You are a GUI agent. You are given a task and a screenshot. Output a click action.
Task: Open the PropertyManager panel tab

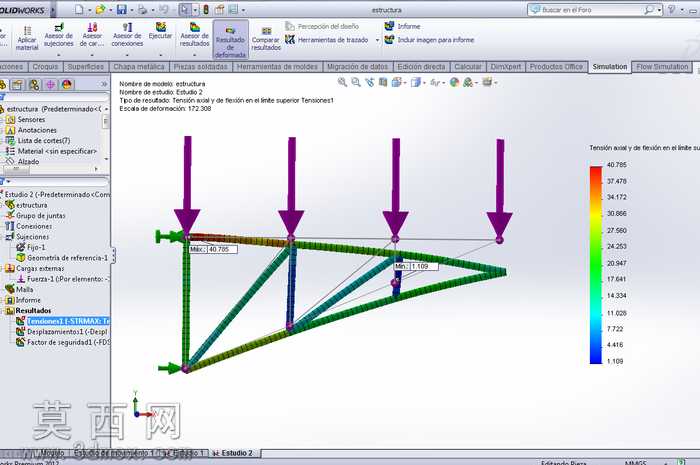click(x=17, y=84)
